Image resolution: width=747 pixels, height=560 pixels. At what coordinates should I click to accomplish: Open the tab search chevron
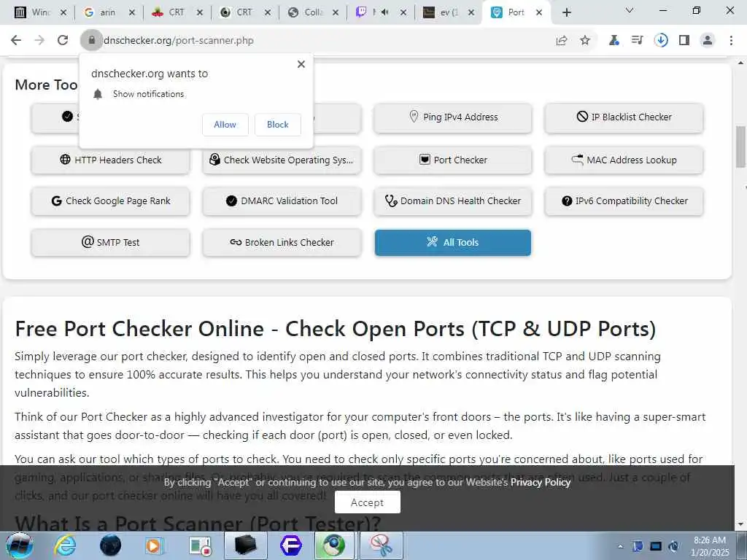630,10
